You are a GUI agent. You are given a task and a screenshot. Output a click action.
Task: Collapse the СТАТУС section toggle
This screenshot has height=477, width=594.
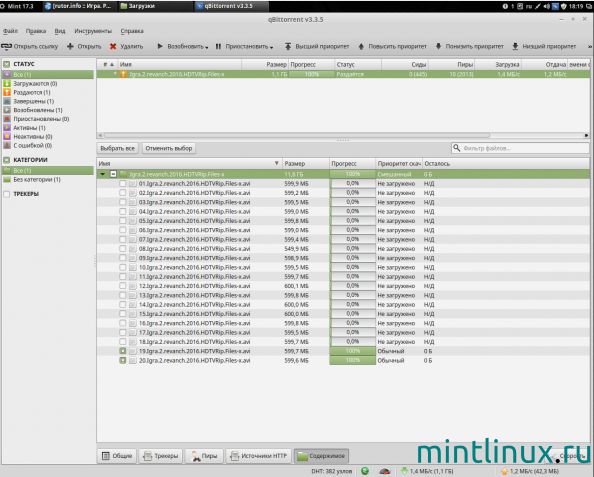(7, 64)
